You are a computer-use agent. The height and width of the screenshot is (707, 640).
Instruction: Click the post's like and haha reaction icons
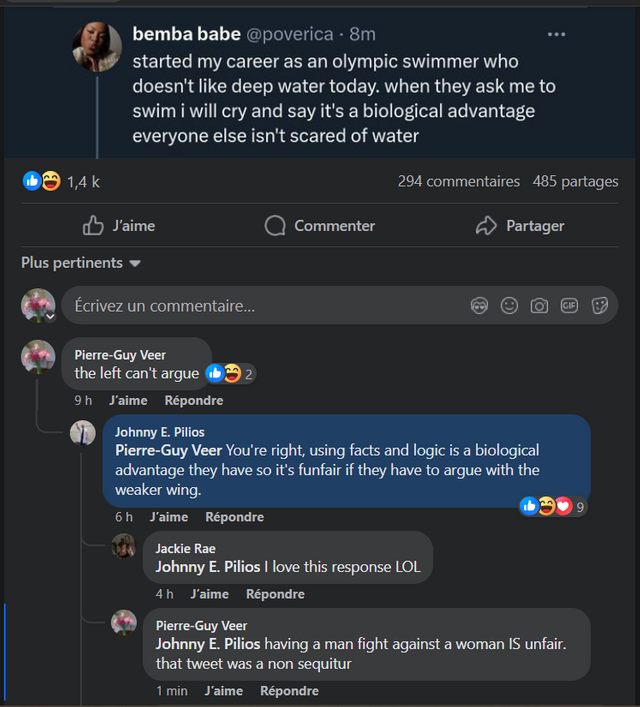[x=42, y=181]
